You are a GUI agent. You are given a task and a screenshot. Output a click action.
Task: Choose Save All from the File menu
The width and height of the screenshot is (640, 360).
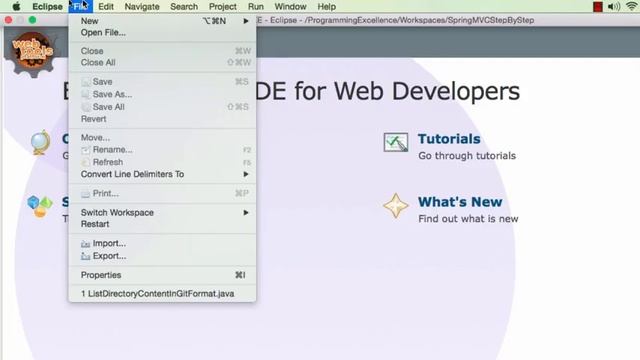pos(162,107)
